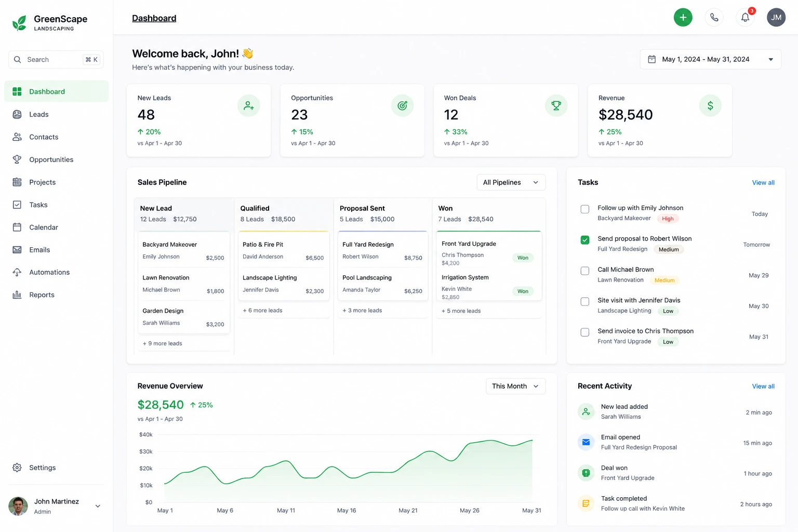This screenshot has width=798, height=532.
Task: Click the Tasks checkmark sidebar icon
Action: point(17,205)
